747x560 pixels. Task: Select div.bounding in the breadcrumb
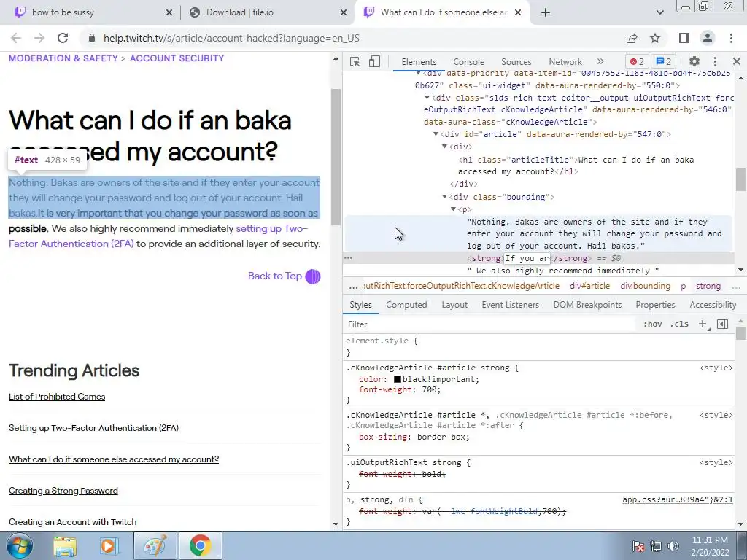point(645,286)
